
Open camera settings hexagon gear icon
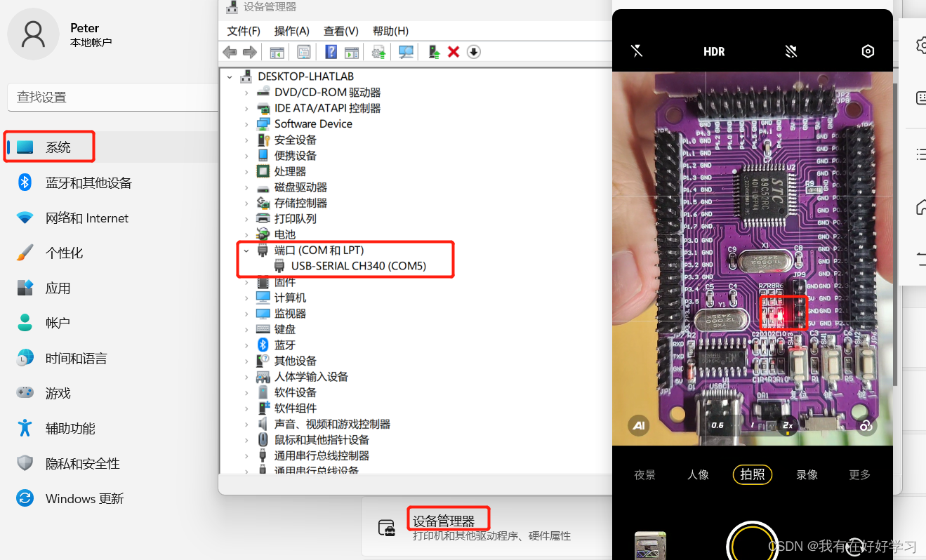[868, 51]
